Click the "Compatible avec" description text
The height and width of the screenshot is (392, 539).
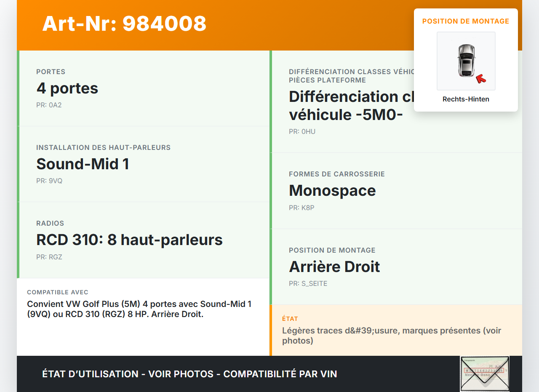pyautogui.click(x=139, y=309)
